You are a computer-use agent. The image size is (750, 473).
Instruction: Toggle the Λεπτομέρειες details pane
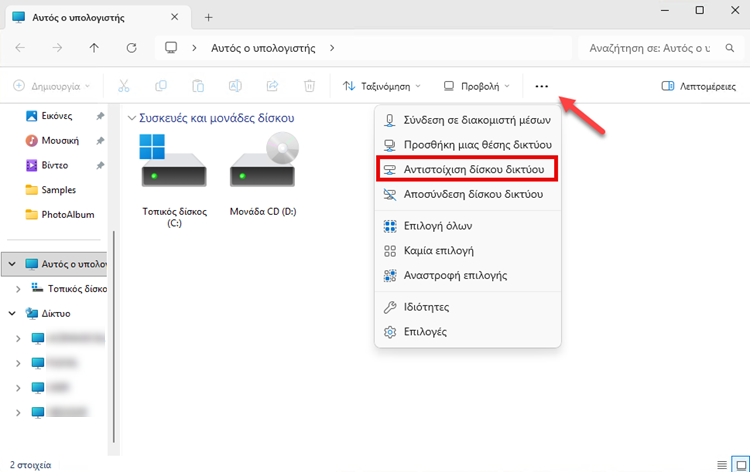coord(699,87)
